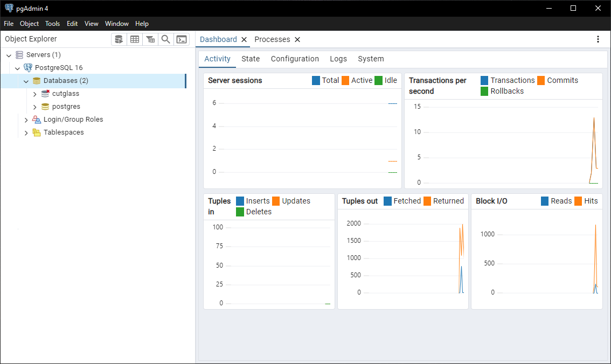611x364 pixels.
Task: Expand the postgres database node
Action: [34, 107]
